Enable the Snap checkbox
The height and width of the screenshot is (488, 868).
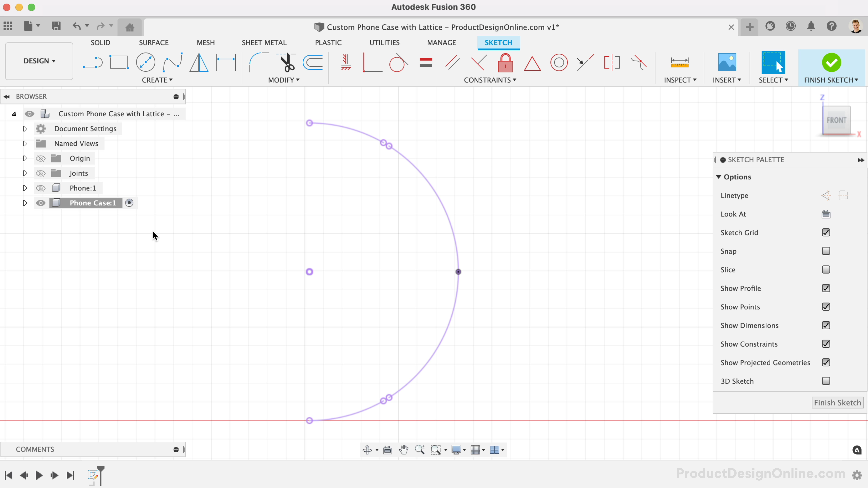826,251
